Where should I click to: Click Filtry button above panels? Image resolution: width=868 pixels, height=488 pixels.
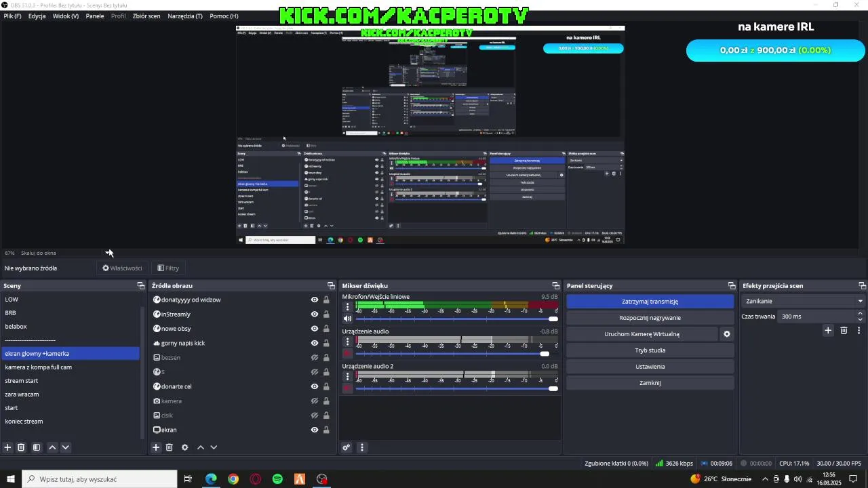[x=168, y=268]
